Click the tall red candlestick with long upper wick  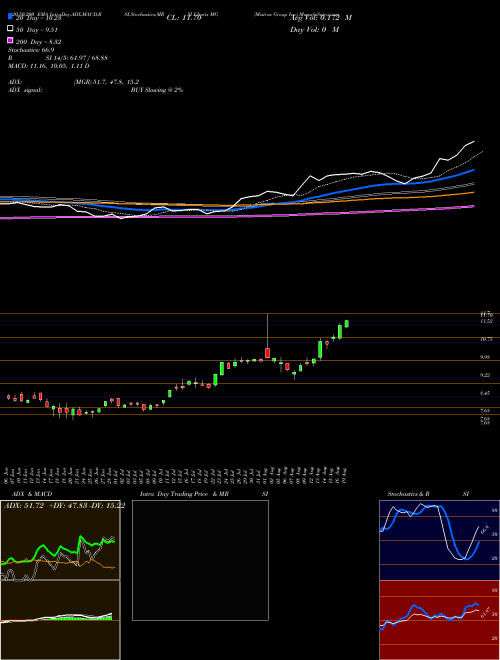[267, 353]
